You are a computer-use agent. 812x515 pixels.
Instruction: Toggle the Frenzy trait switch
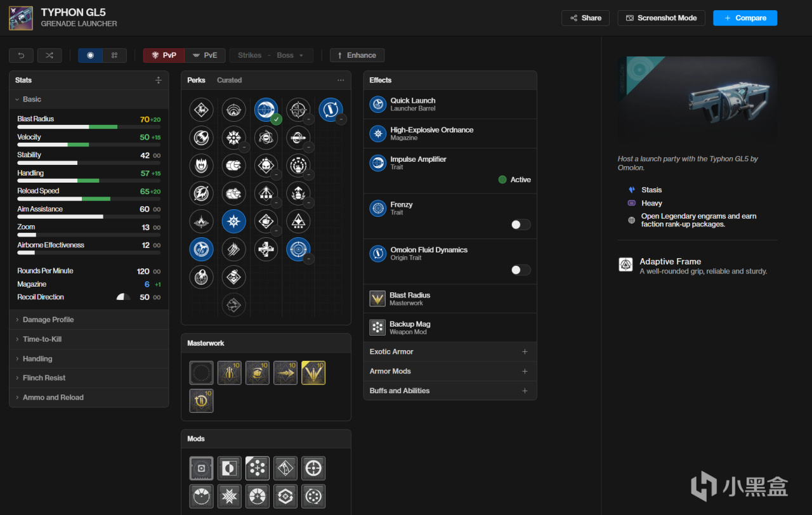pos(521,225)
